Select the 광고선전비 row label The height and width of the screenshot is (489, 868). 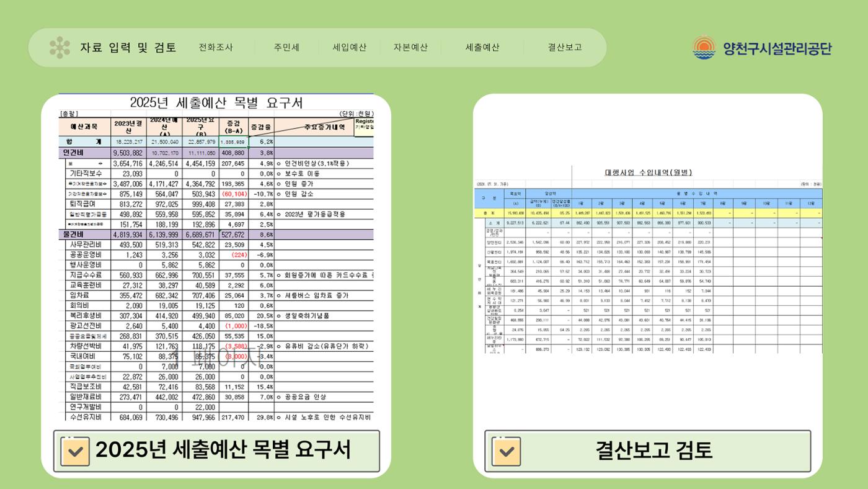87,326
